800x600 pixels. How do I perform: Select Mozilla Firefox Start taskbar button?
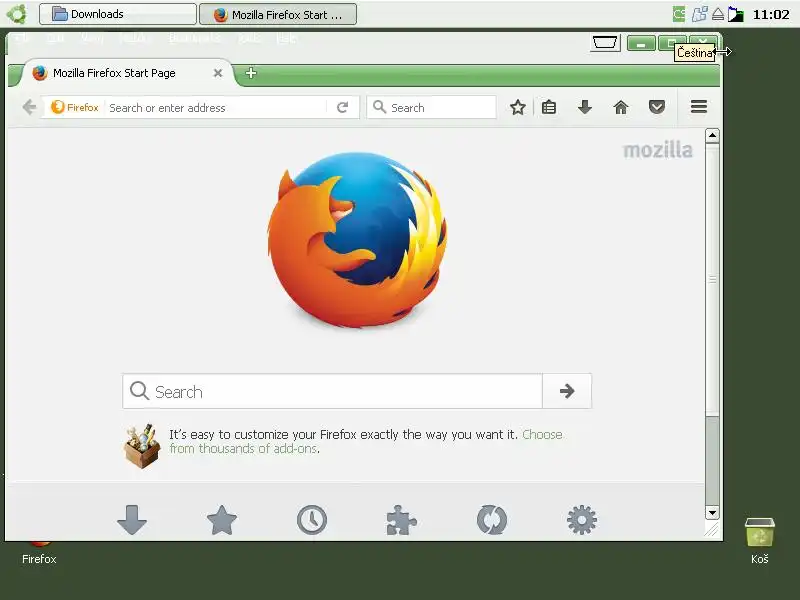(278, 14)
